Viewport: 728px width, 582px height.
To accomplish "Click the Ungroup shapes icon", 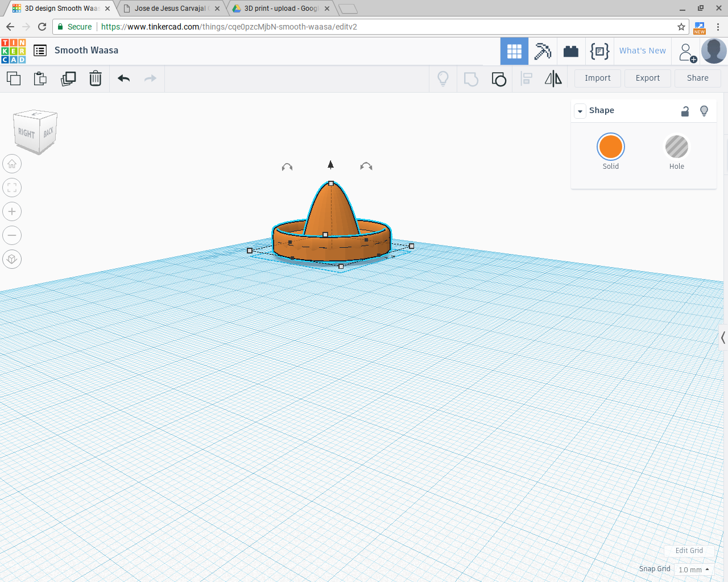I will click(x=499, y=78).
